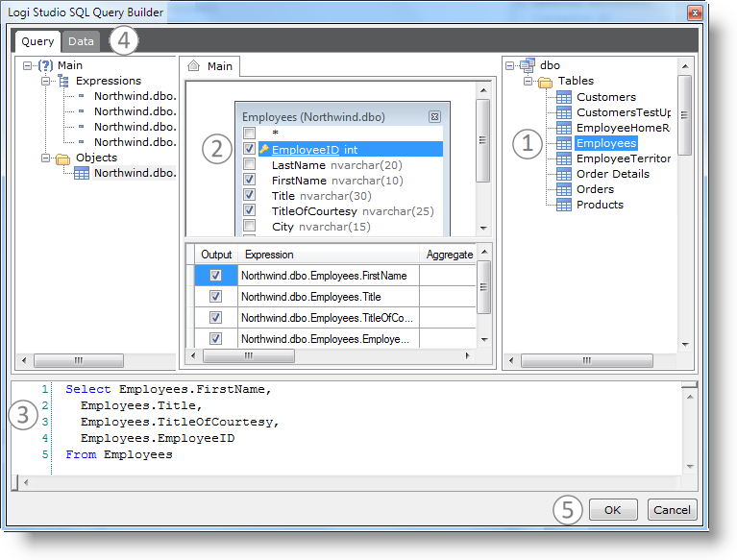Viewport: 737px width, 560px height.
Task: Select Order Details in the tables tree
Action: pyautogui.click(x=613, y=174)
